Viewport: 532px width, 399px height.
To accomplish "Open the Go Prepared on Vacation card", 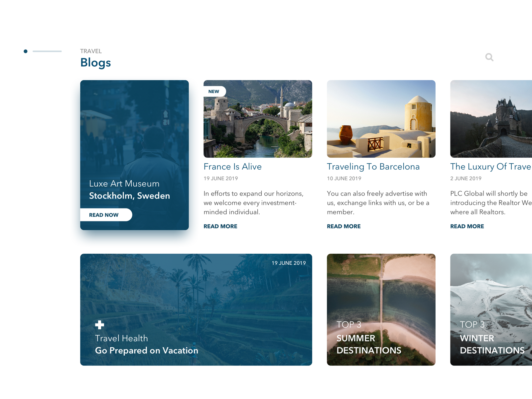I will pos(146,350).
